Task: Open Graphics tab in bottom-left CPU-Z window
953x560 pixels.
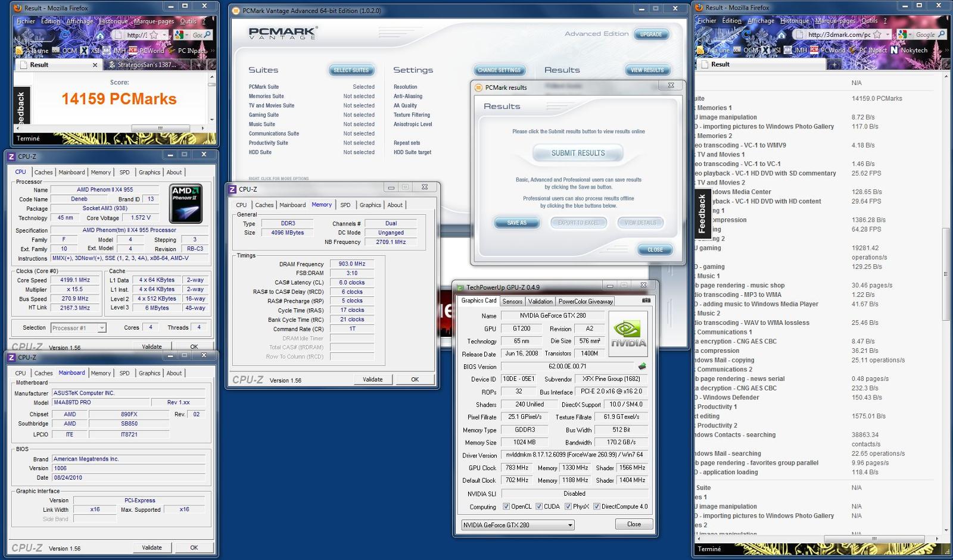Action: coord(150,373)
